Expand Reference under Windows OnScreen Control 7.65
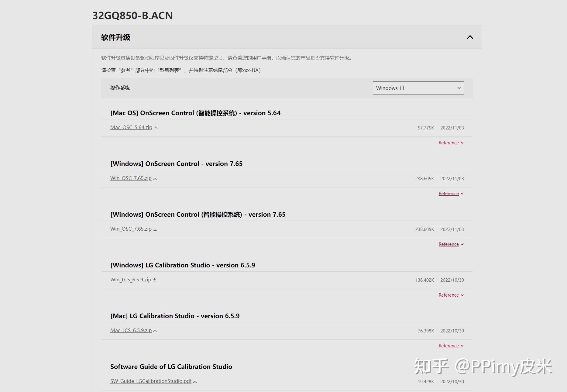 (451, 194)
